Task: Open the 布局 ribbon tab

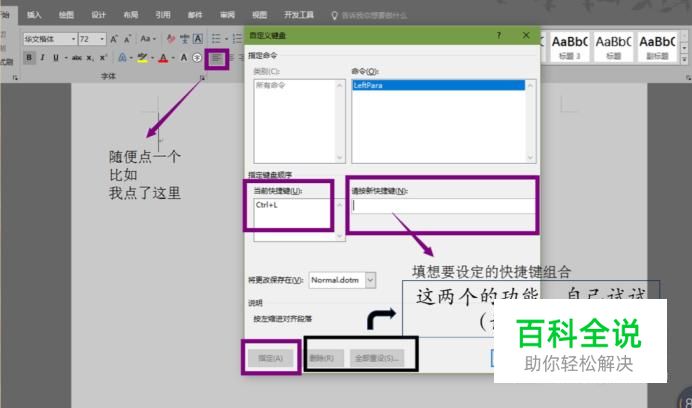Action: click(131, 15)
